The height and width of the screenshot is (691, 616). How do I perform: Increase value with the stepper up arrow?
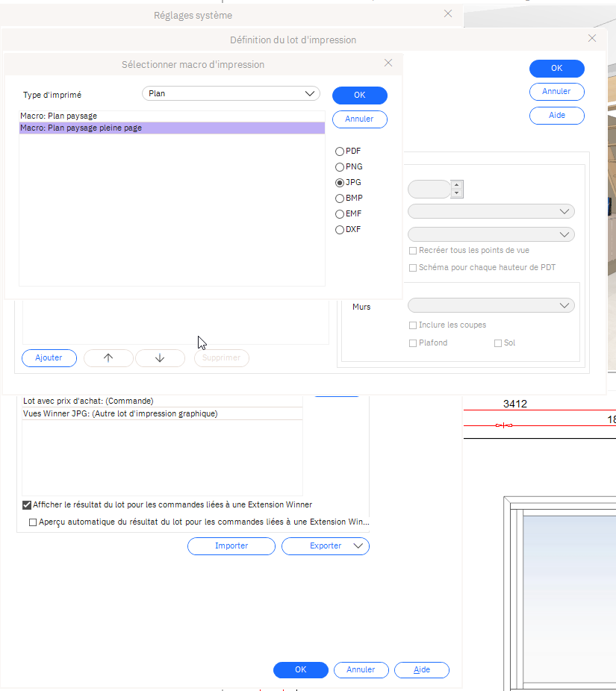pos(458,185)
